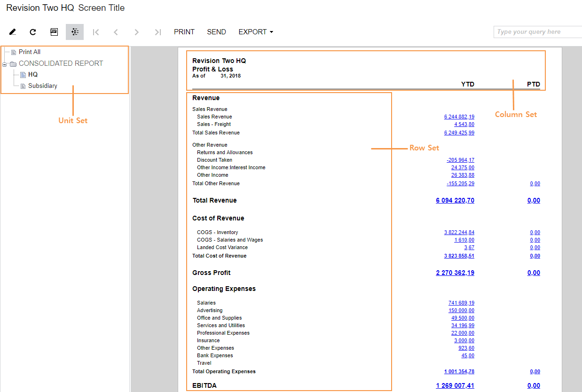Collapse the CONSOLIDATED REPORT folder node
This screenshot has height=392, width=582.
coord(5,64)
